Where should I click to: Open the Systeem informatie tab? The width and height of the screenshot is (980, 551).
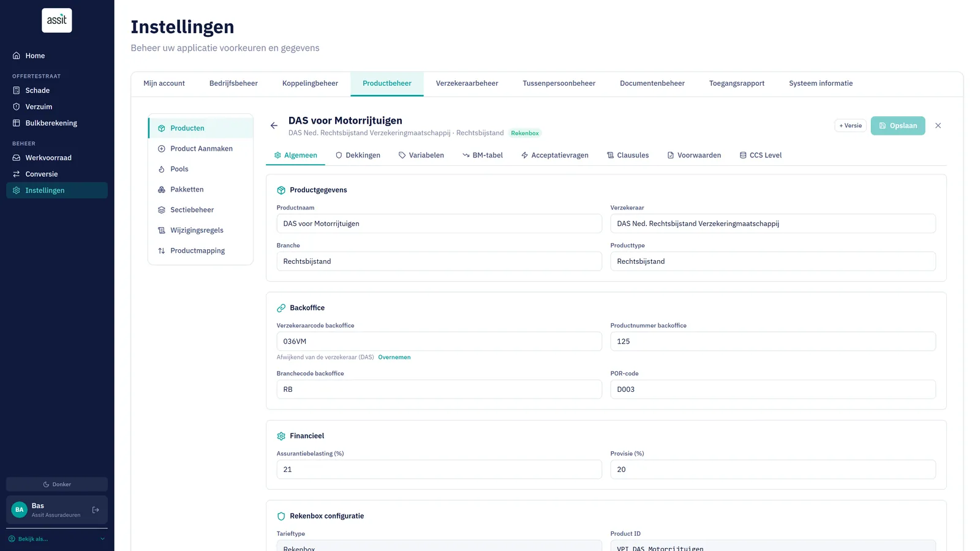[821, 84]
